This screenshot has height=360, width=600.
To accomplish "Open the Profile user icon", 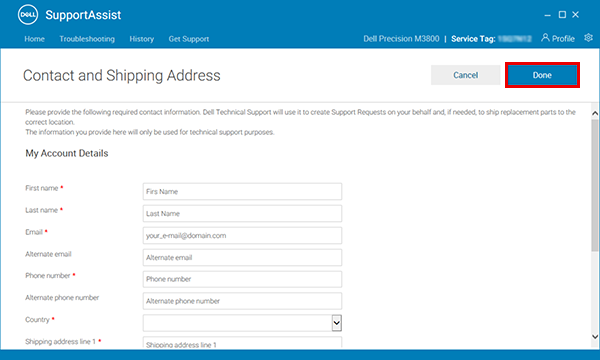I will pos(545,37).
